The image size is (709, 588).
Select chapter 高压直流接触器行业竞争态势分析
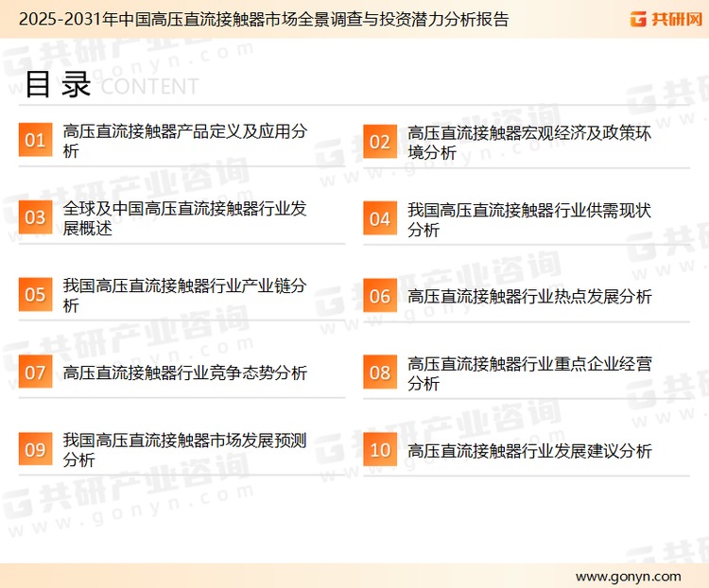tap(185, 372)
